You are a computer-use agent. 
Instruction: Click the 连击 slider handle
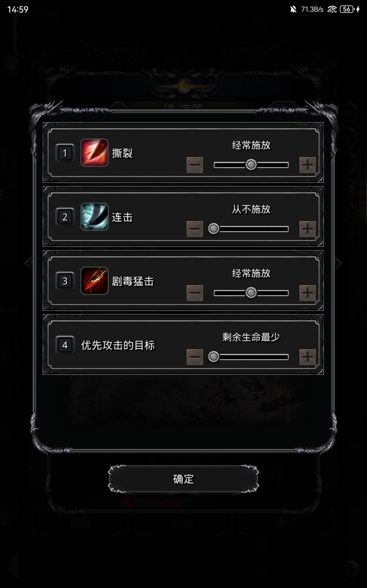(x=214, y=229)
